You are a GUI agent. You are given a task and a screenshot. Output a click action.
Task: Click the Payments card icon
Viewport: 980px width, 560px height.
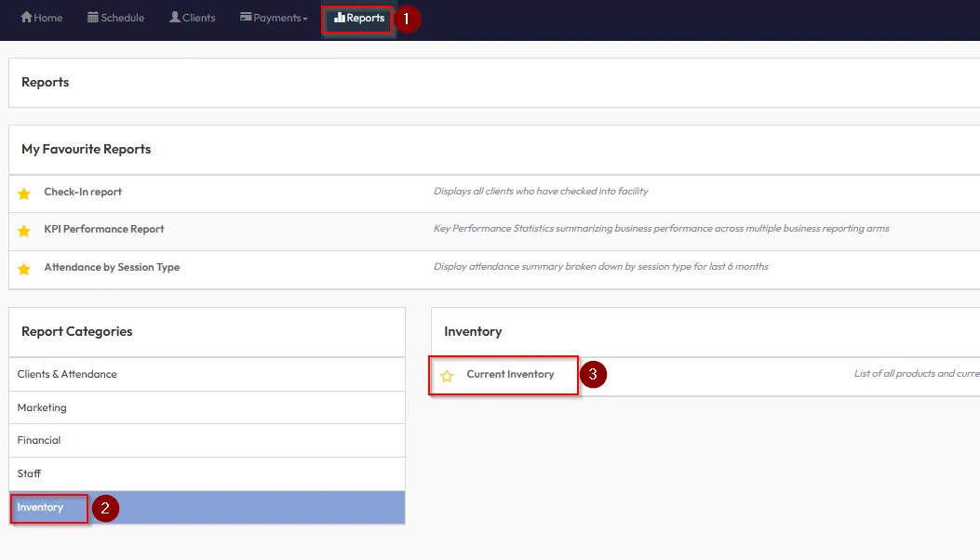coord(246,18)
